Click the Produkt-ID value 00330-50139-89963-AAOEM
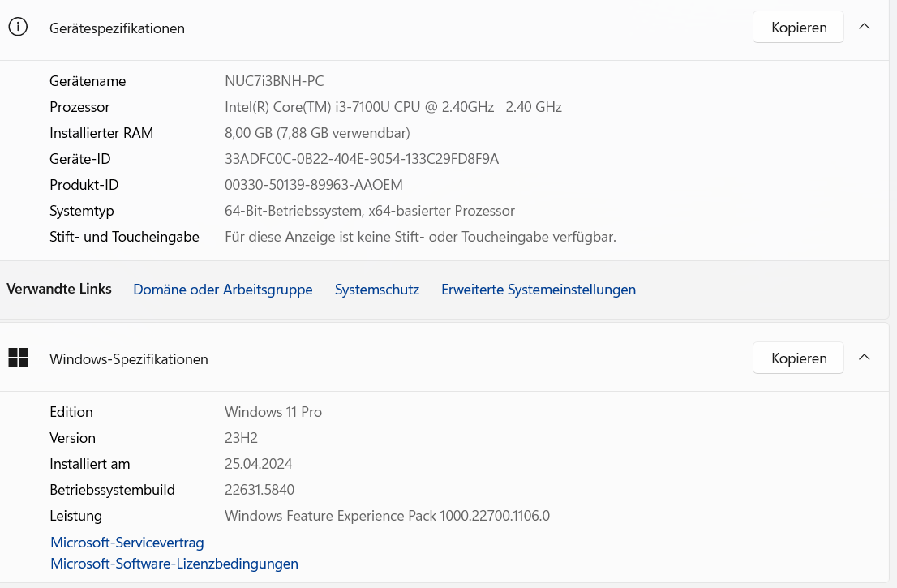This screenshot has height=588, width=897. (314, 185)
